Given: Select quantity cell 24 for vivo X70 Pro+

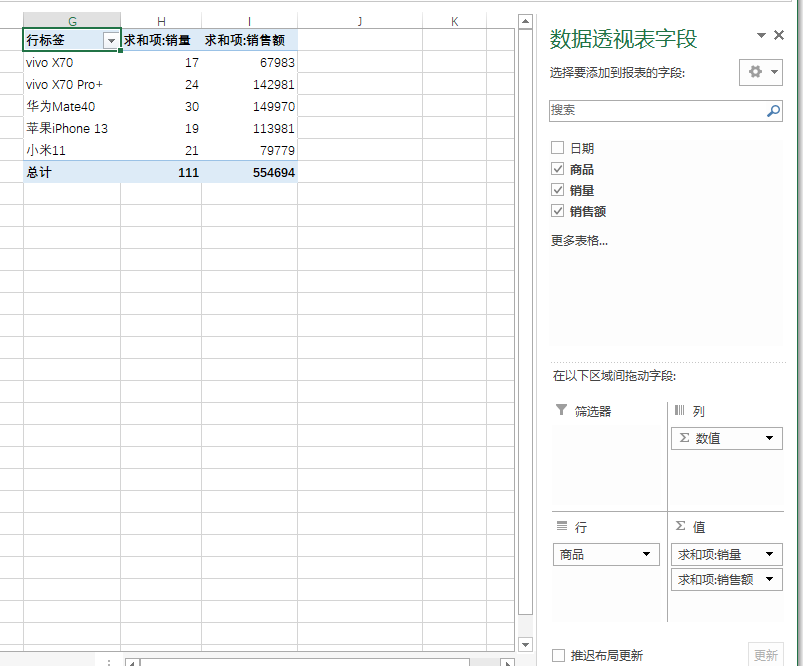Looking at the screenshot, I should click(161, 85).
